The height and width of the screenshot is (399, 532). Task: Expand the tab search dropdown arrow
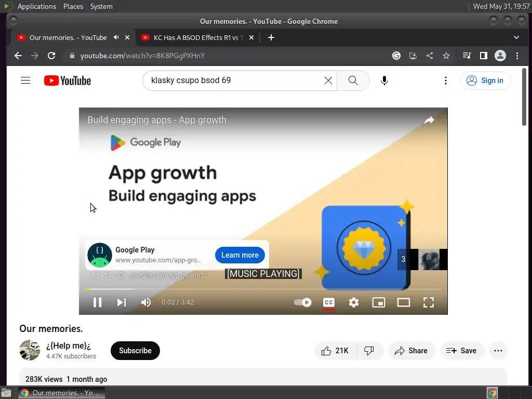coord(516,37)
